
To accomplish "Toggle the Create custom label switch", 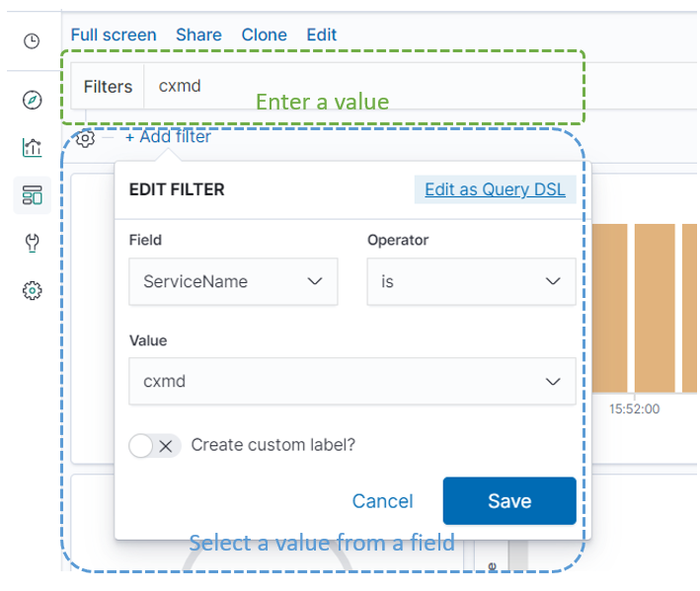I will coord(155,445).
